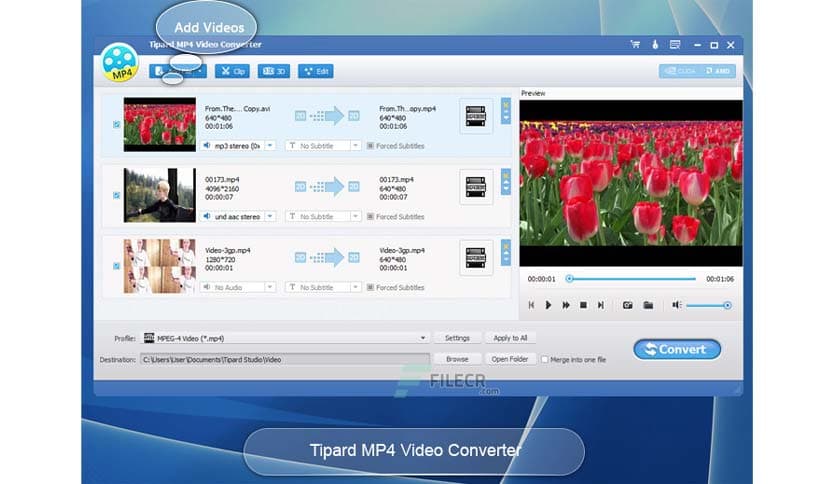This screenshot has width=836, height=484.
Task: Click the Destination path field
Action: click(x=285, y=359)
